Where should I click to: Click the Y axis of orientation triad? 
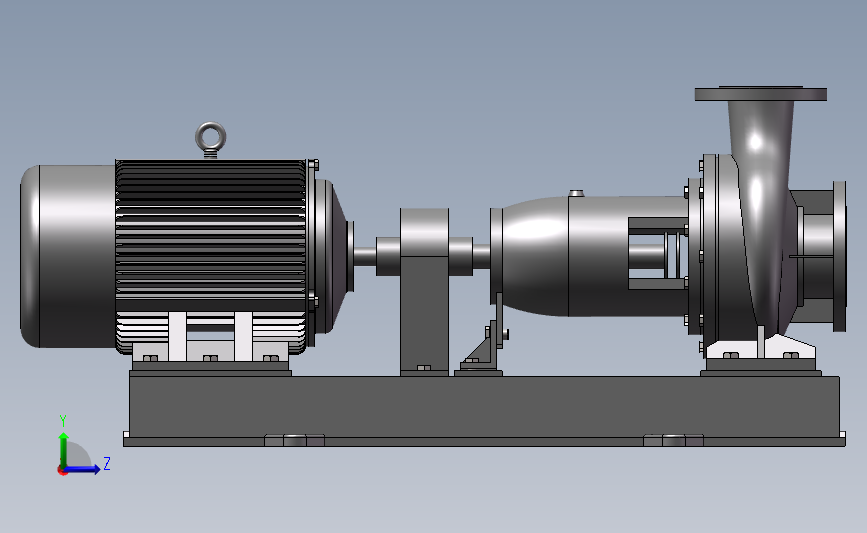click(x=64, y=445)
